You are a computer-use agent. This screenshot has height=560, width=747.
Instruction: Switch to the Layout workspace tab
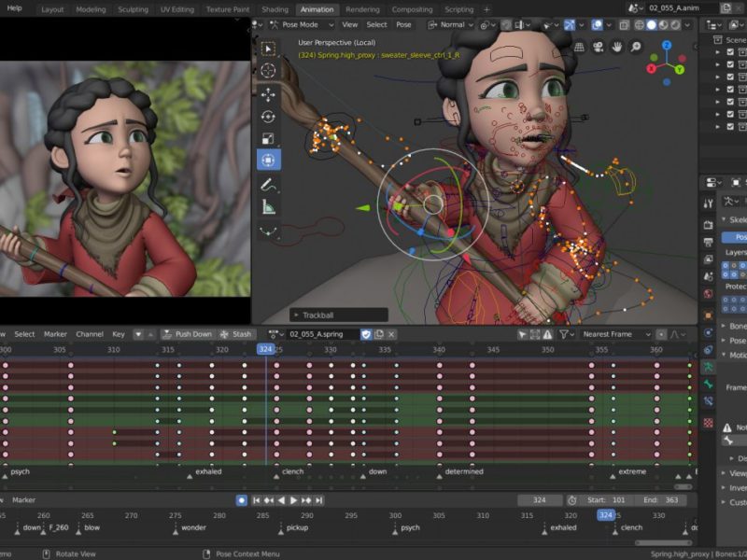pyautogui.click(x=52, y=9)
